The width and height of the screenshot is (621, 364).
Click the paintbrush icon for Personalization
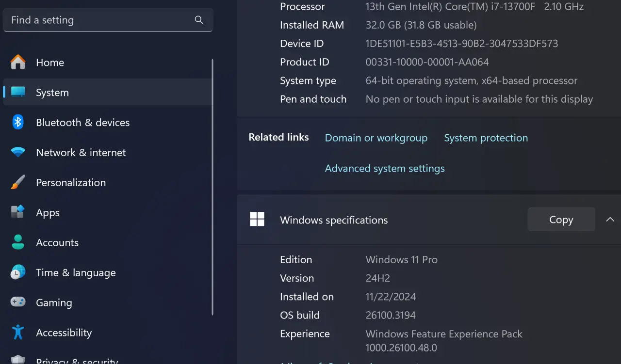pyautogui.click(x=18, y=182)
